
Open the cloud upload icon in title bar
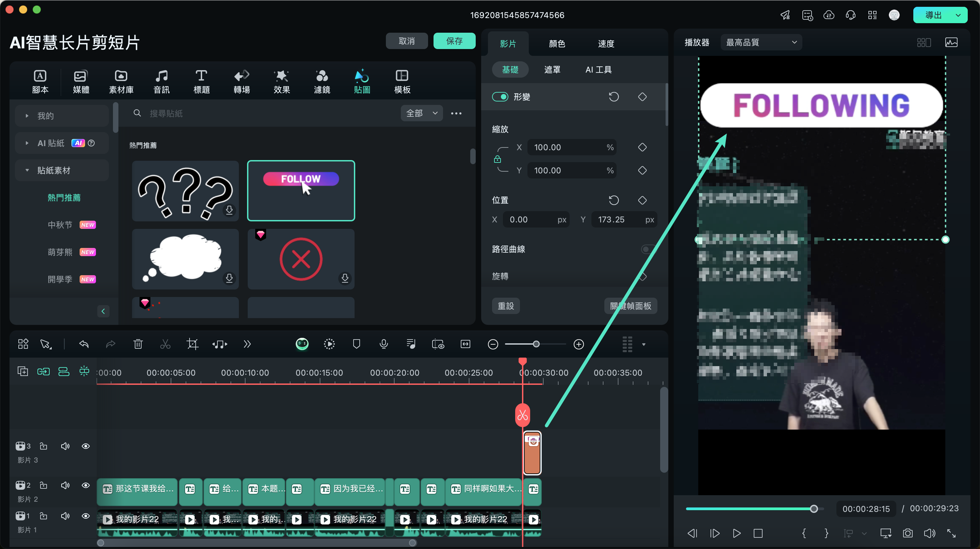click(829, 15)
